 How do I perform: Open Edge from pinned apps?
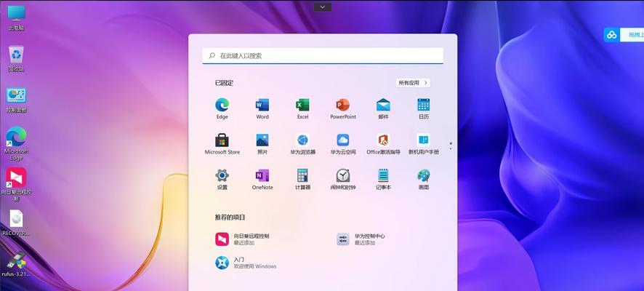pyautogui.click(x=222, y=108)
